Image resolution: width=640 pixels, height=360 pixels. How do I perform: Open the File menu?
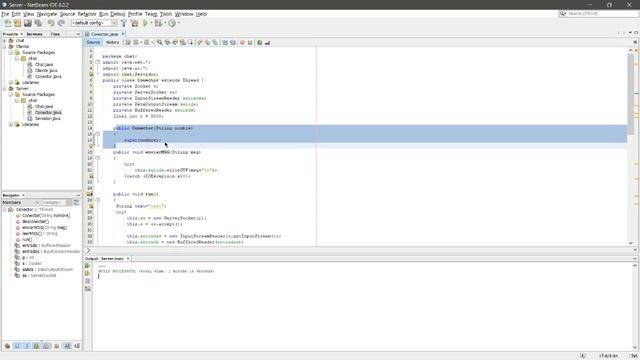5,14
